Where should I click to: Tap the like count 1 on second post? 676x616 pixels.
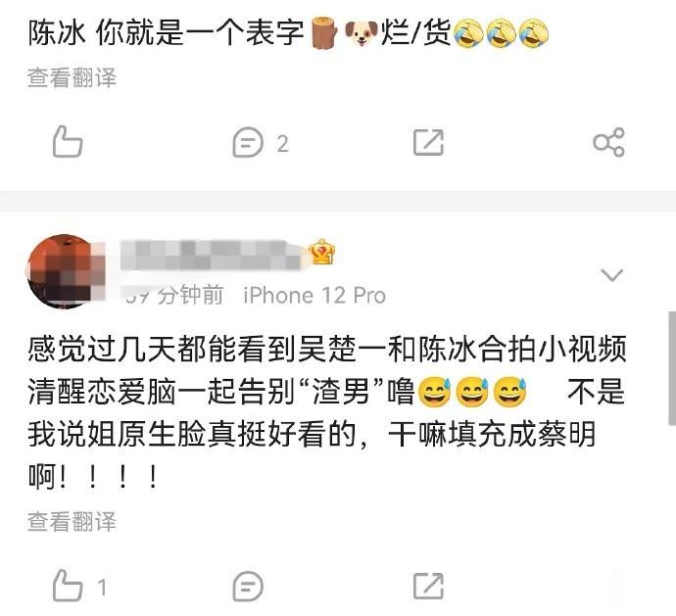click(102, 588)
